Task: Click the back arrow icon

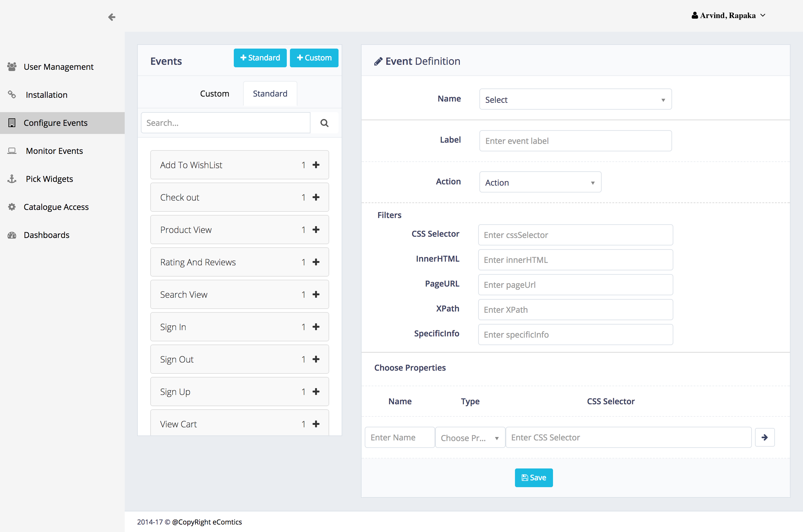Action: click(112, 17)
